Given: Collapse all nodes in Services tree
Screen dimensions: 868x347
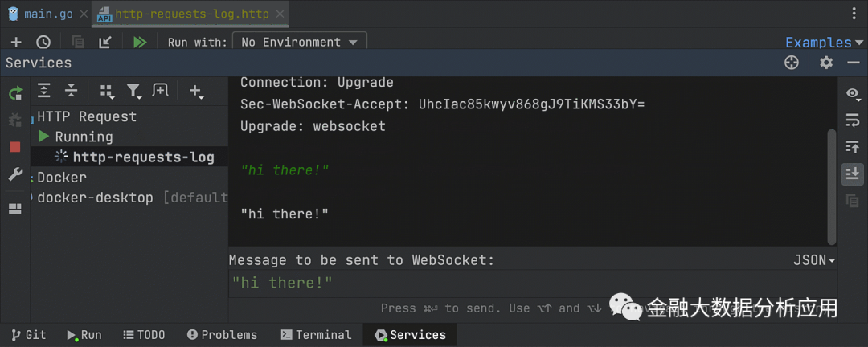Looking at the screenshot, I should tap(72, 91).
